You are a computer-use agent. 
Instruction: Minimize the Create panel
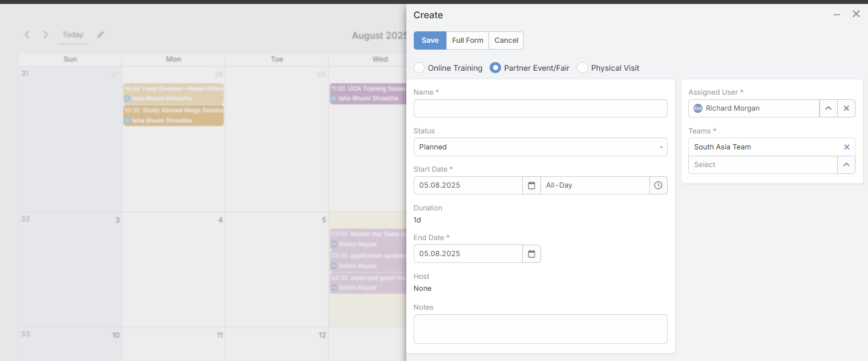click(837, 14)
